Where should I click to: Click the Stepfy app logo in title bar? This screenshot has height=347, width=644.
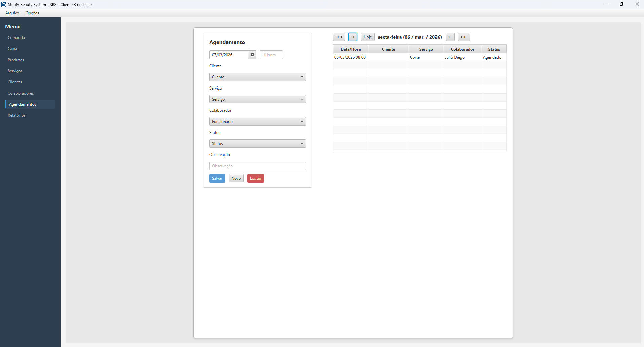click(4, 4)
